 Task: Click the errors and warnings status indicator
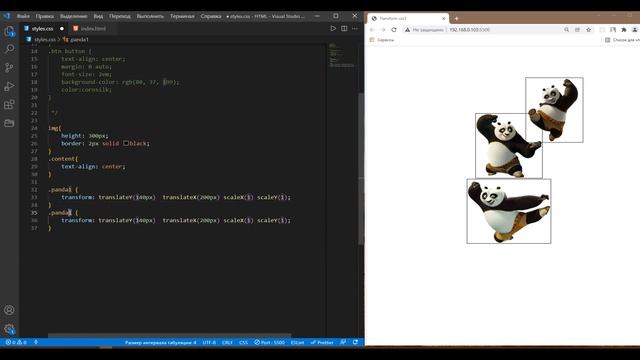tap(16, 342)
